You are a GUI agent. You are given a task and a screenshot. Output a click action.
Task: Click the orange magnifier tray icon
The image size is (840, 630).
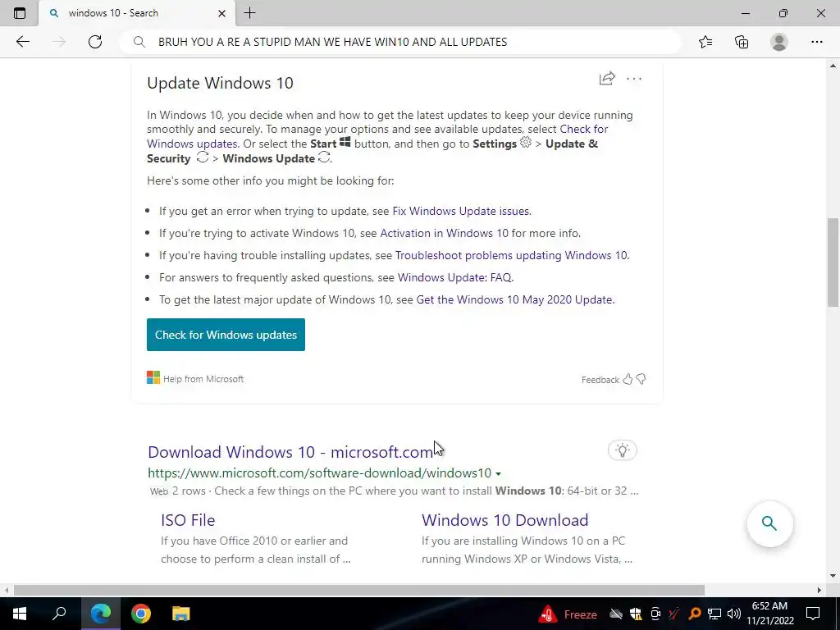pyautogui.click(x=695, y=614)
